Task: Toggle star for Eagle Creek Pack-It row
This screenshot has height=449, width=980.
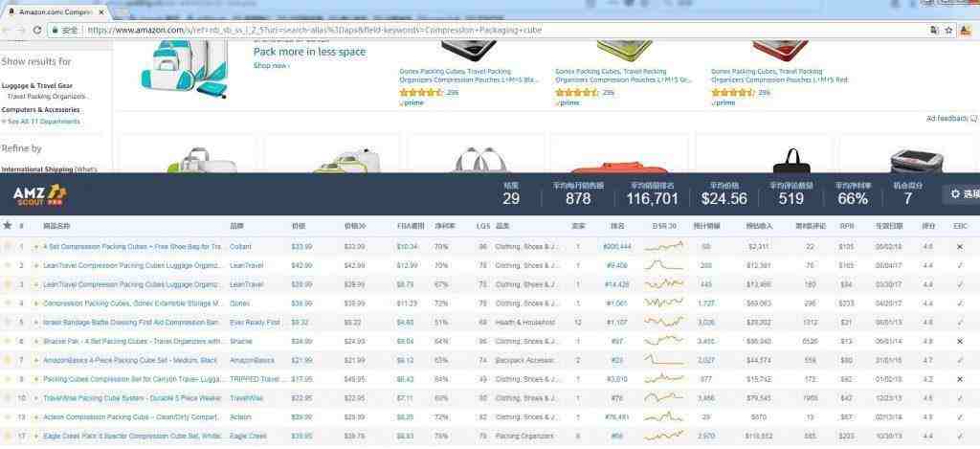Action: [x=8, y=436]
